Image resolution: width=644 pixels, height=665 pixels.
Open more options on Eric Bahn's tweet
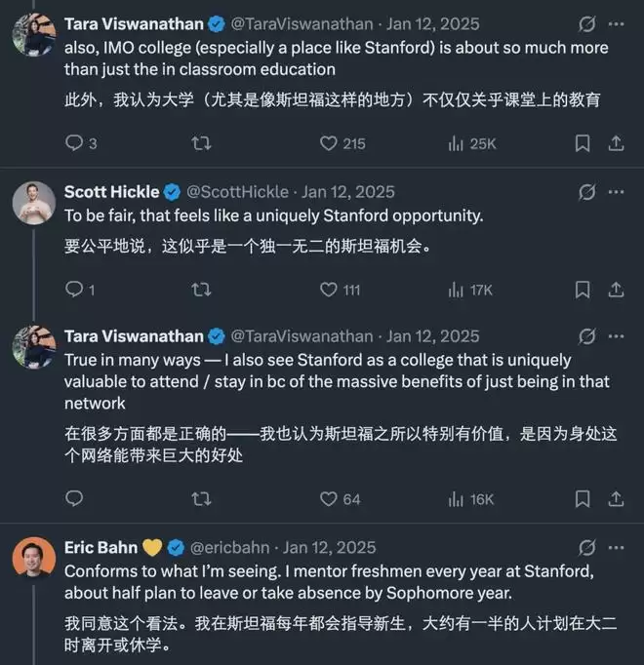tap(616, 547)
